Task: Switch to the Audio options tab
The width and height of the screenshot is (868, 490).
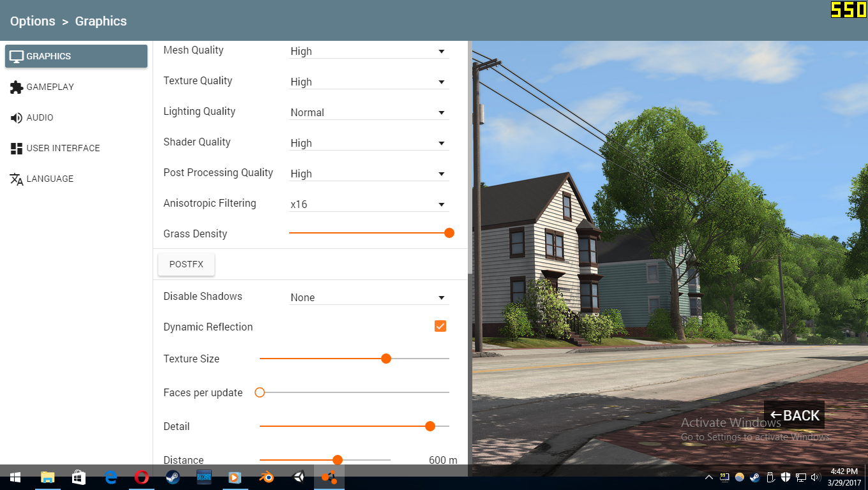Action: click(x=76, y=117)
